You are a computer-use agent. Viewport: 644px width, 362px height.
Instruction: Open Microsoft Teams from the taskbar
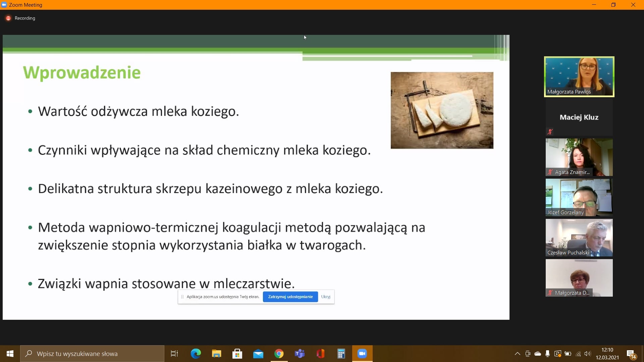[x=300, y=354]
